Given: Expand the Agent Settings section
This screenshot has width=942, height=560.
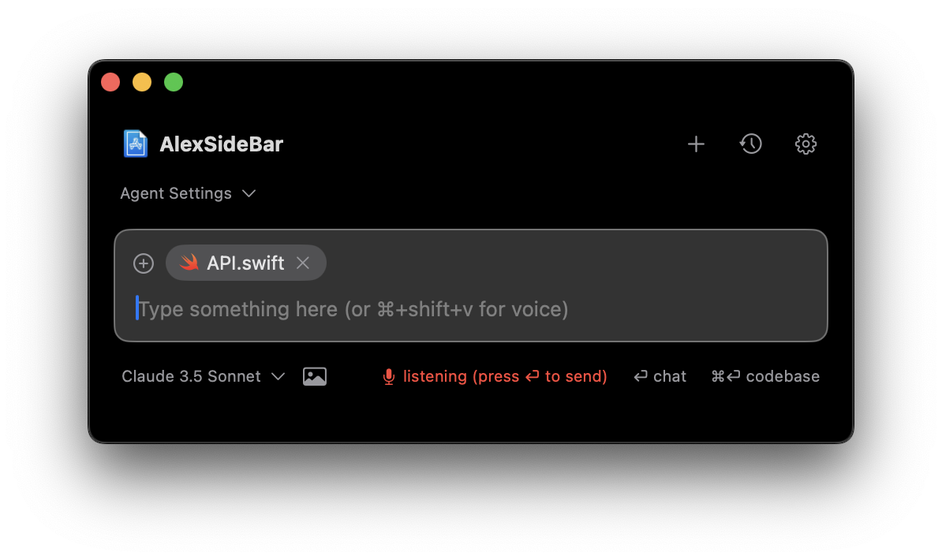Looking at the screenshot, I should coord(189,193).
